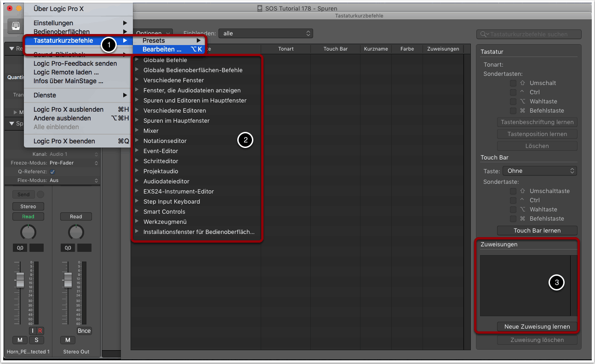
Task: Expand the Mixer group triangle
Action: pyautogui.click(x=137, y=131)
